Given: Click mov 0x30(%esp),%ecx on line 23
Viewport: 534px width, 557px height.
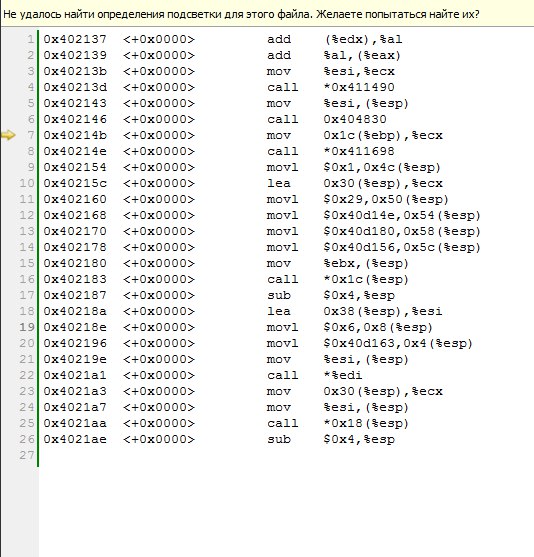Looking at the screenshot, I should [355, 391].
